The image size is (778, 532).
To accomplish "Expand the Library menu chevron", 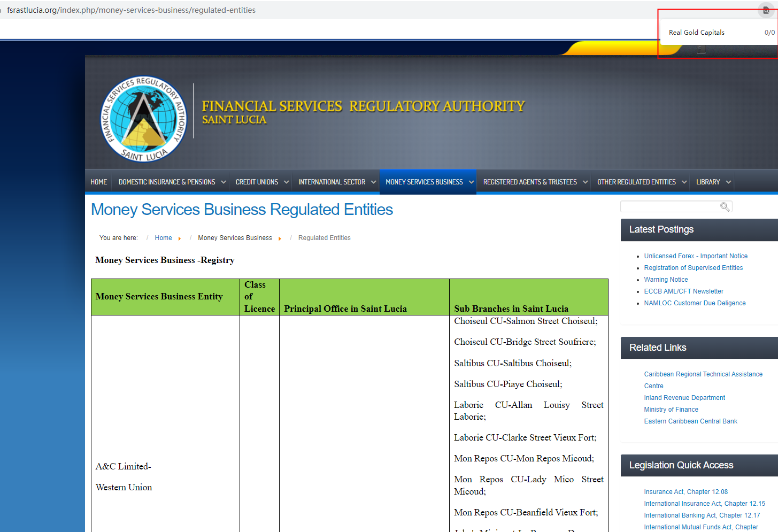I will (x=728, y=182).
